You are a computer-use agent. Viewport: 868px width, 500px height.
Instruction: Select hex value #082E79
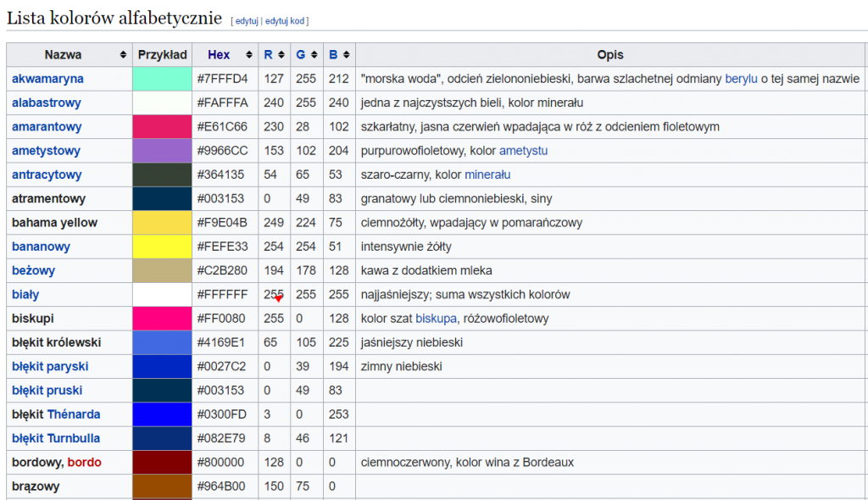point(221,438)
